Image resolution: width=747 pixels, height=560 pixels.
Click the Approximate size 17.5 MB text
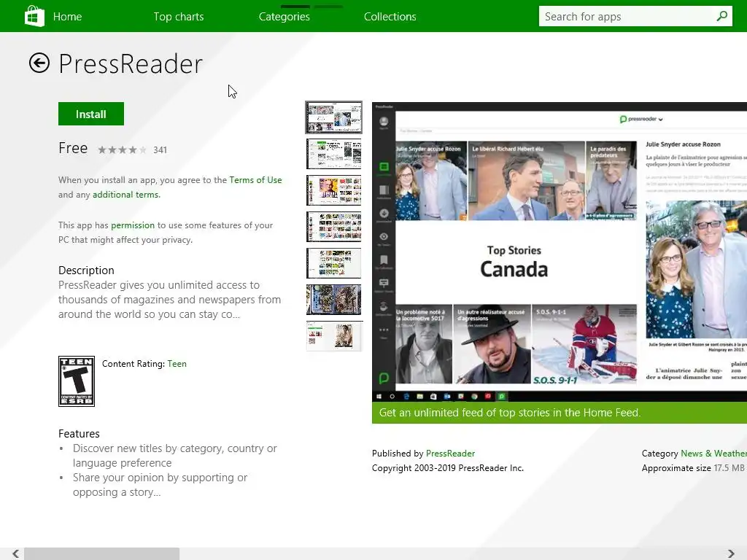pos(693,468)
